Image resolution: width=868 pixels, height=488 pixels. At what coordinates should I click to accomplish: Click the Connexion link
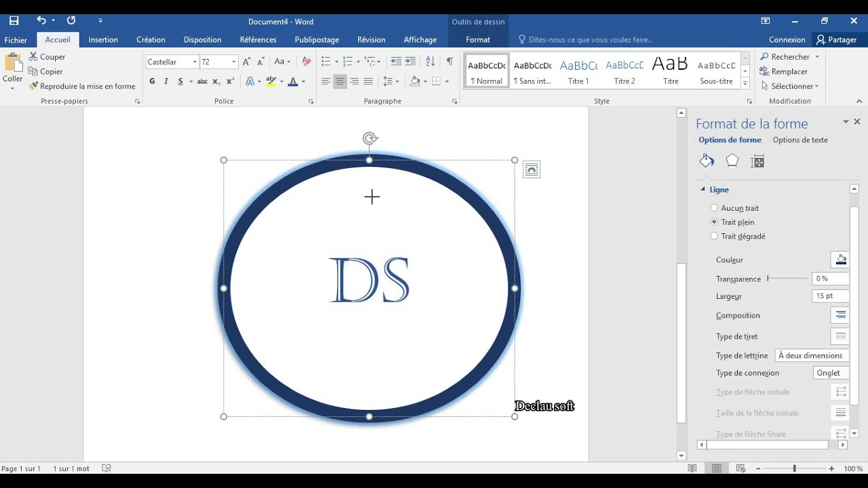coord(787,40)
